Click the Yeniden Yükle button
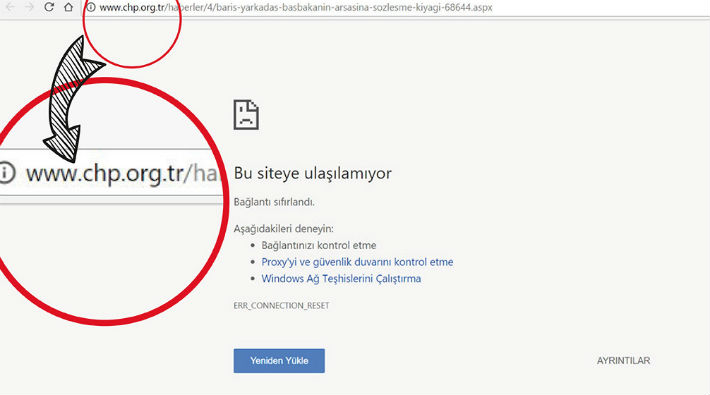Image resolution: width=710 pixels, height=395 pixels. (279, 361)
